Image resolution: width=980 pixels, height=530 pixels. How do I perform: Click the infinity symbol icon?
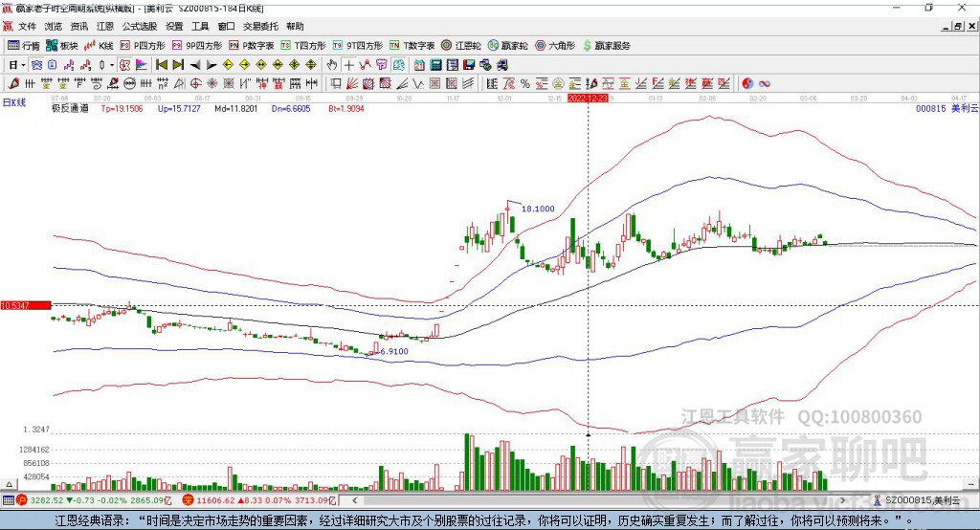pyautogui.click(x=765, y=83)
